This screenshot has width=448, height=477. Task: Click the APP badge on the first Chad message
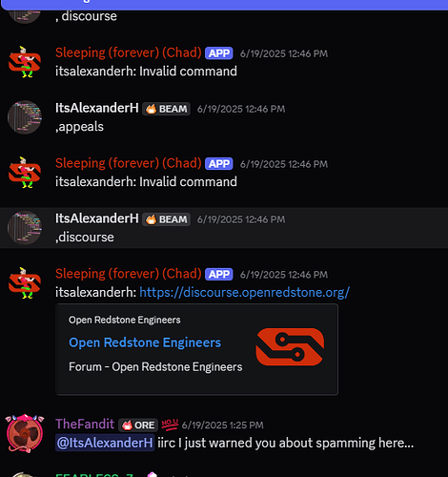[x=219, y=53]
